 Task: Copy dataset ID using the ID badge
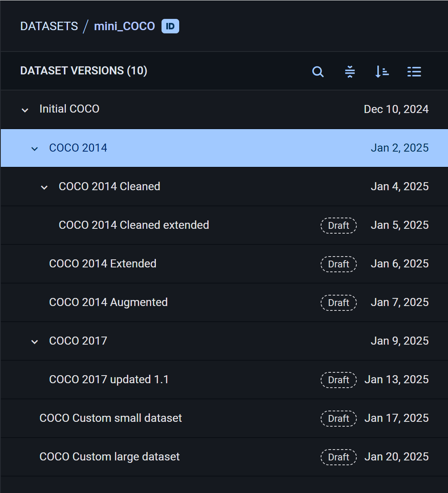coord(170,26)
